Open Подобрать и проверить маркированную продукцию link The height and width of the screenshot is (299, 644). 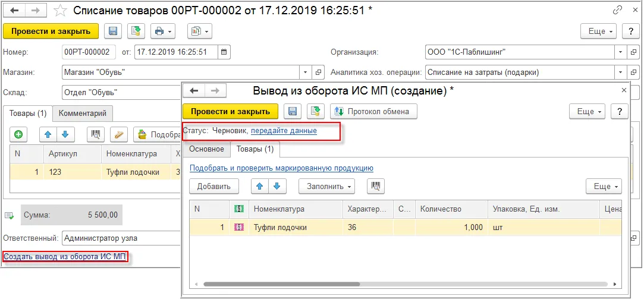(x=281, y=168)
